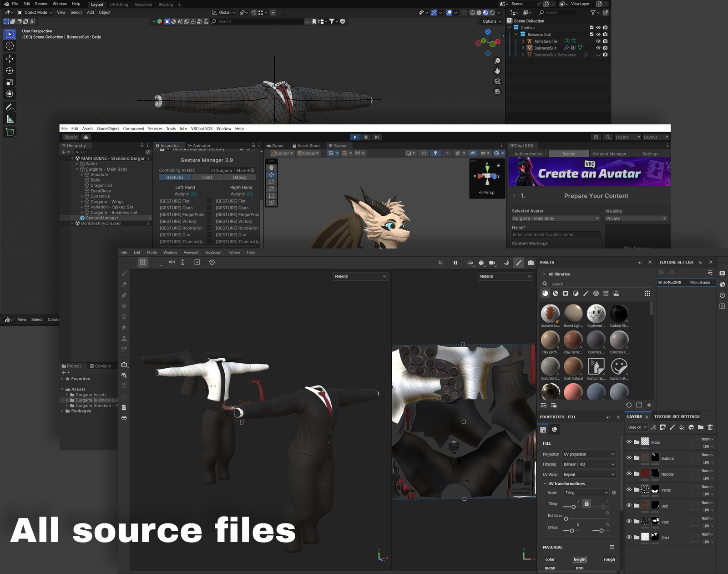Click the Debug button in Gesture Manager

pos(240,177)
